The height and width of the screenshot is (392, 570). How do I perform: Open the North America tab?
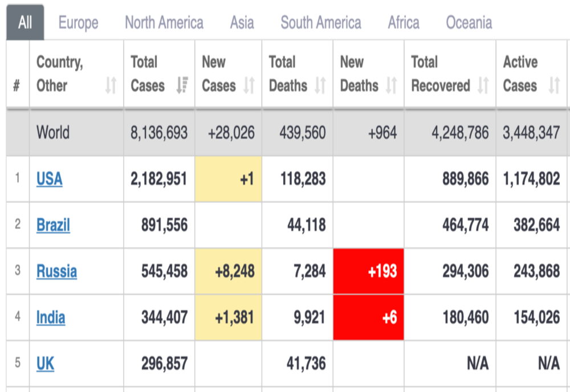[164, 23]
